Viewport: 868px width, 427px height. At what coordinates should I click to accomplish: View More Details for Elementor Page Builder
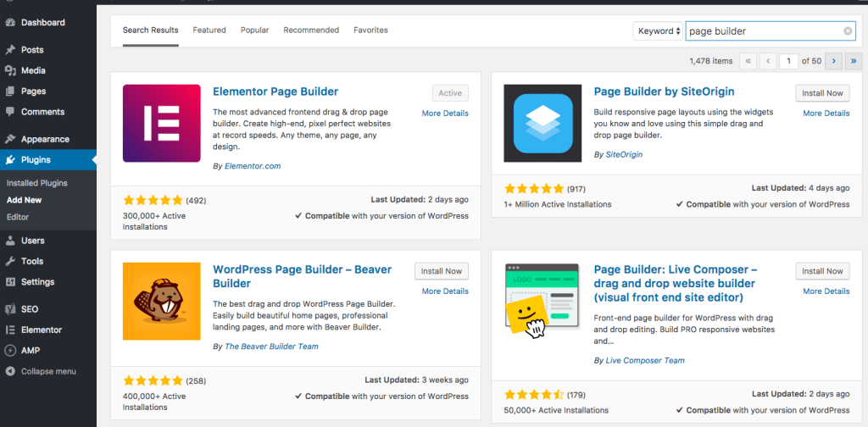pos(445,114)
